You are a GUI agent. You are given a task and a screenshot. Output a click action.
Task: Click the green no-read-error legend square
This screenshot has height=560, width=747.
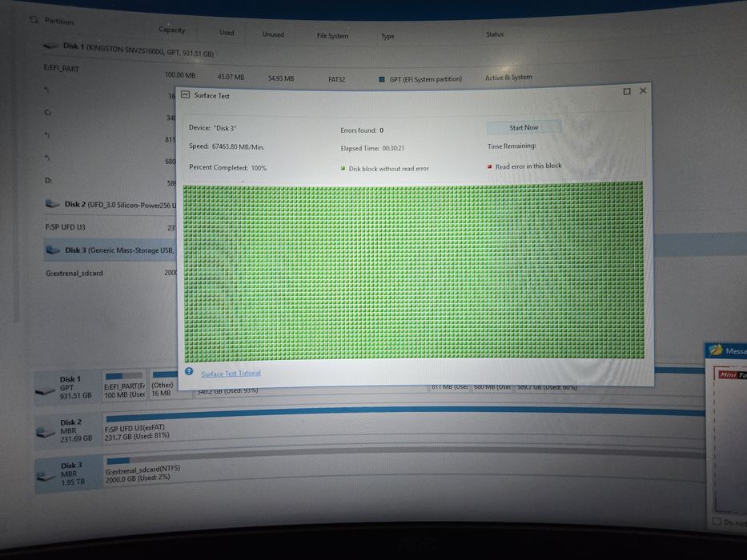[343, 168]
